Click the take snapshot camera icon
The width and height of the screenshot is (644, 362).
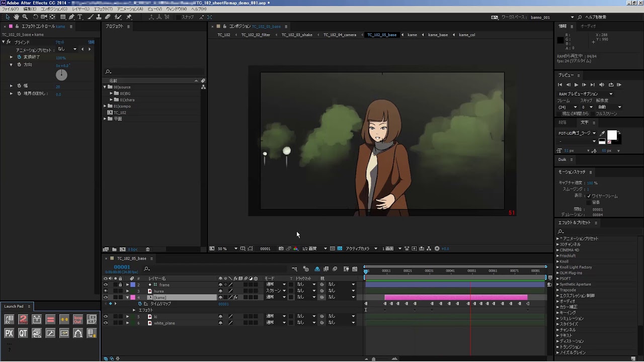pos(281,248)
